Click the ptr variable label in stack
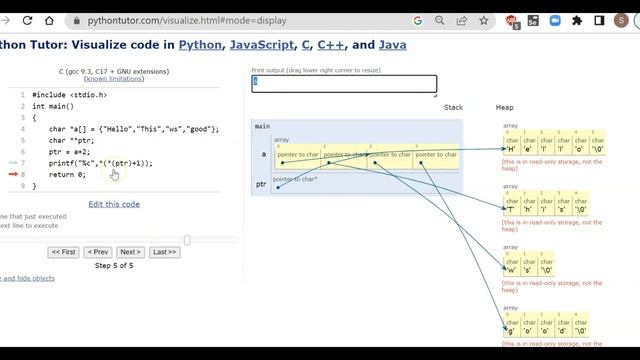This screenshot has height=360, width=640. [261, 184]
